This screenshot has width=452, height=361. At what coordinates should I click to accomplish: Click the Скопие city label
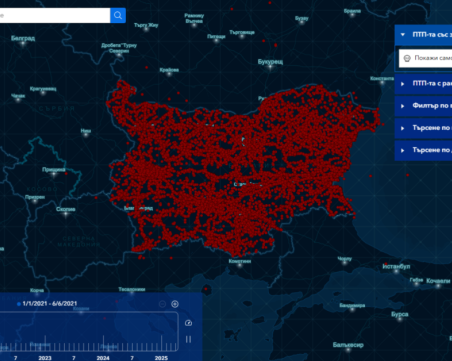coord(66,209)
